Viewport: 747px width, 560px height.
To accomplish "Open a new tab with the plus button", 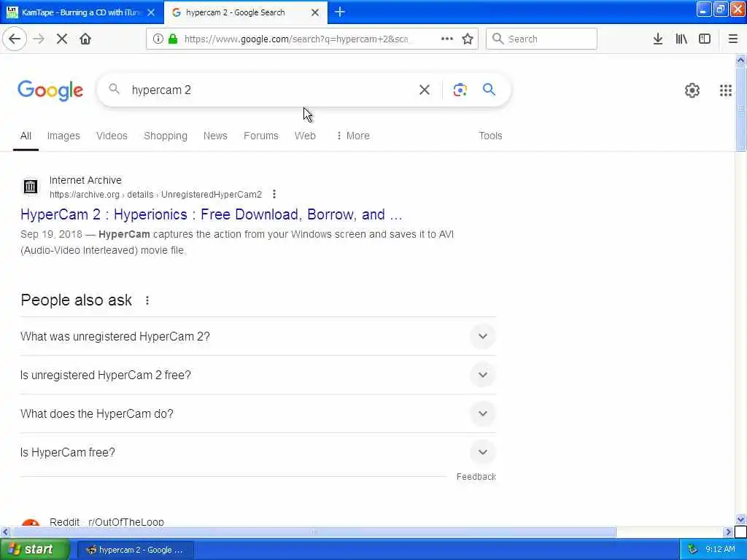I will click(x=340, y=12).
